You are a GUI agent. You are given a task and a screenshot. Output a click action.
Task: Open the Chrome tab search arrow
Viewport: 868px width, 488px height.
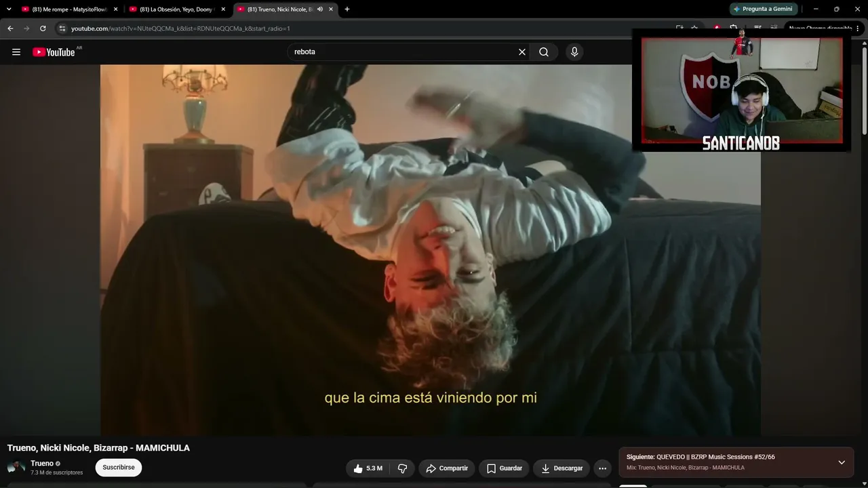coord(9,9)
